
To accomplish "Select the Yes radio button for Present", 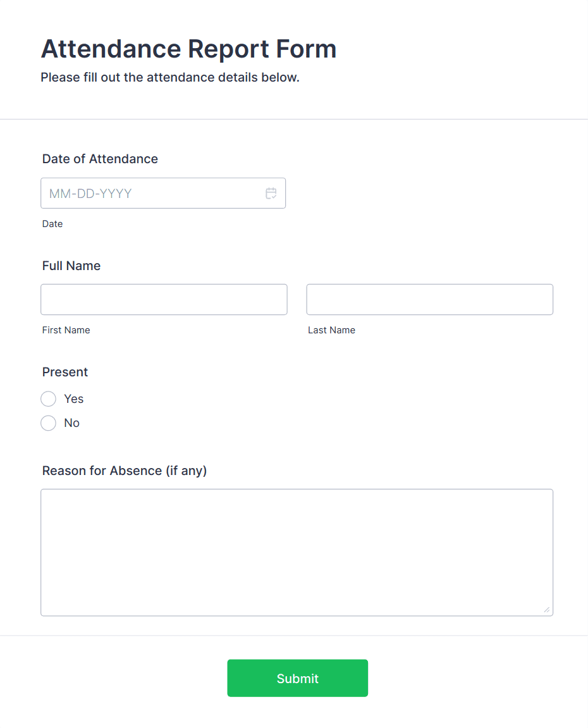I will pos(48,398).
